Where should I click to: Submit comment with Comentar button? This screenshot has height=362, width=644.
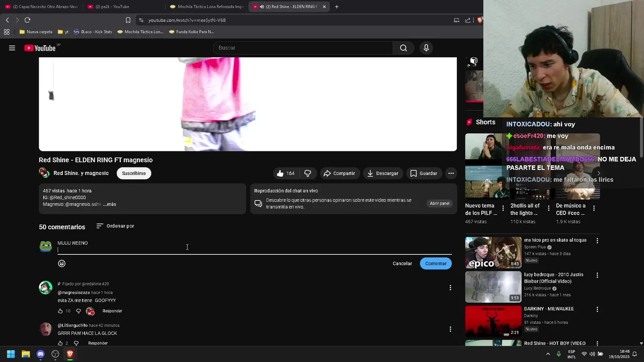pos(436,263)
